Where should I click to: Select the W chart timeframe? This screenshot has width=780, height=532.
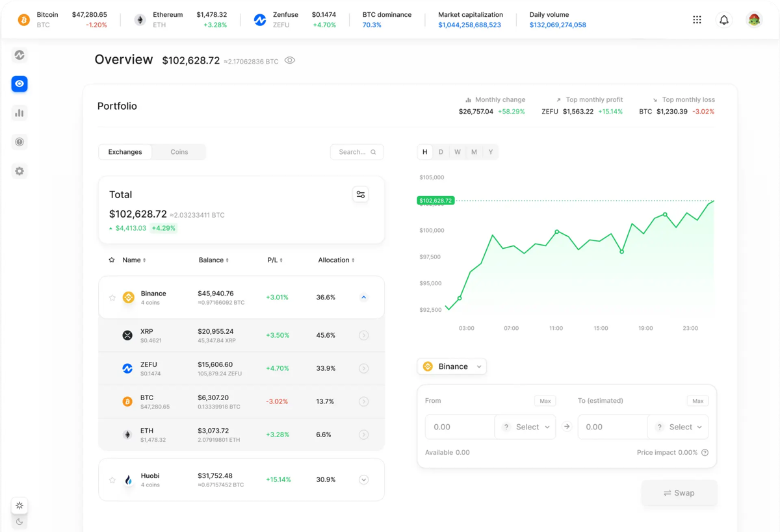click(x=458, y=152)
